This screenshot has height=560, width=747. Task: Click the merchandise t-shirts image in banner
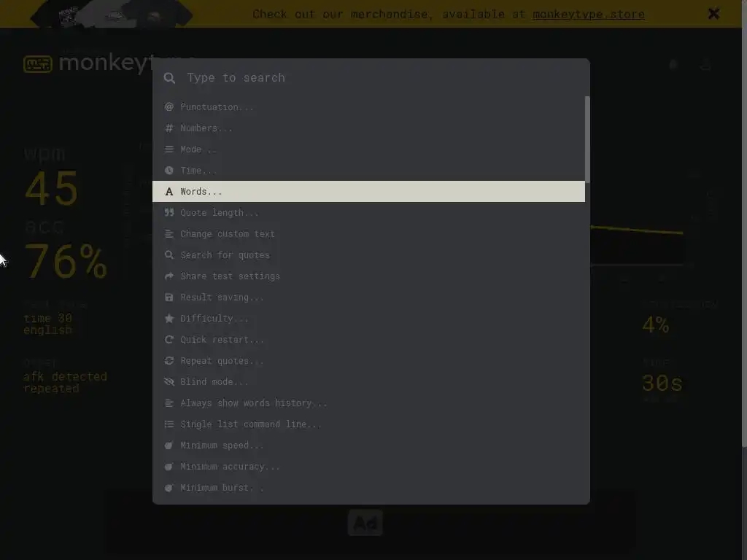[x=112, y=13]
